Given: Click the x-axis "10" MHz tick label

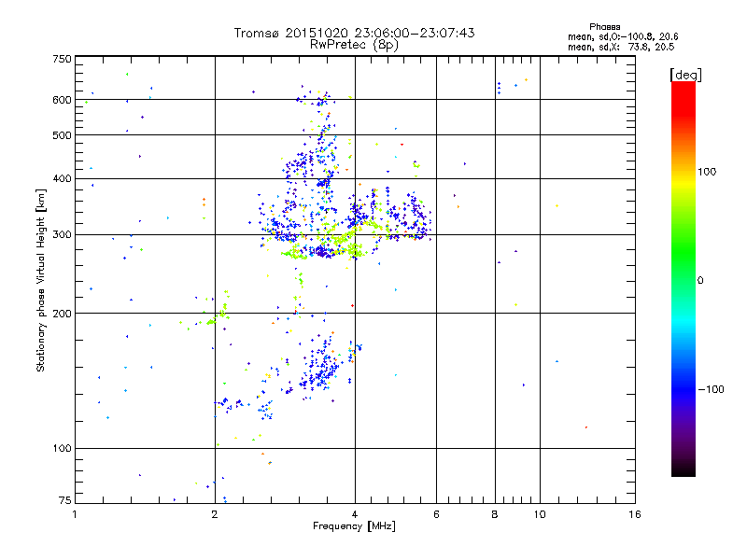Looking at the screenshot, I should click(x=540, y=514).
